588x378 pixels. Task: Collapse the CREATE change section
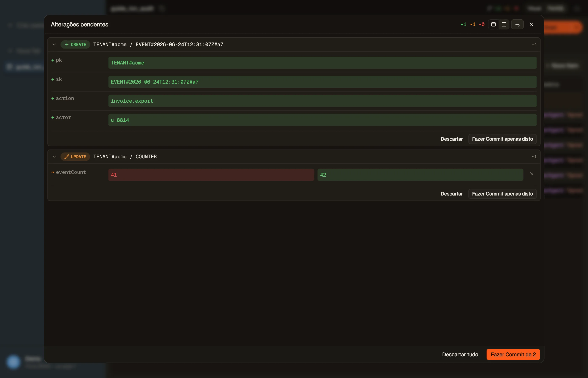coord(54,45)
